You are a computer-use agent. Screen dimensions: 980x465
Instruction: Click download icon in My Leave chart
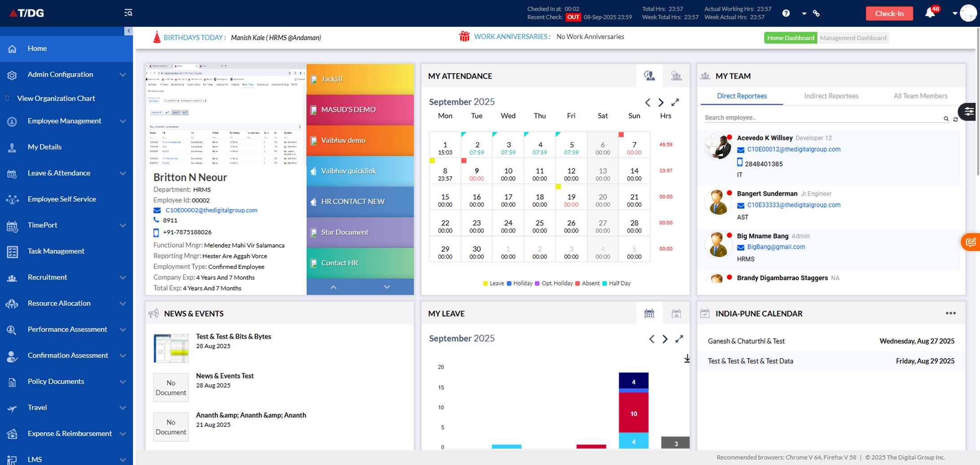pos(687,359)
